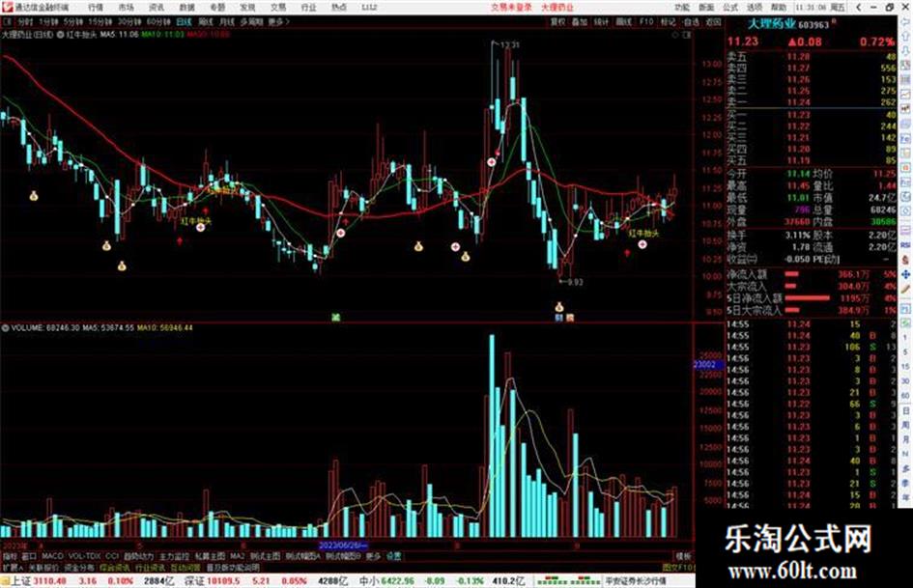The width and height of the screenshot is (913, 588).
Task: Click the 交易未登录 login link
Action: (511, 7)
